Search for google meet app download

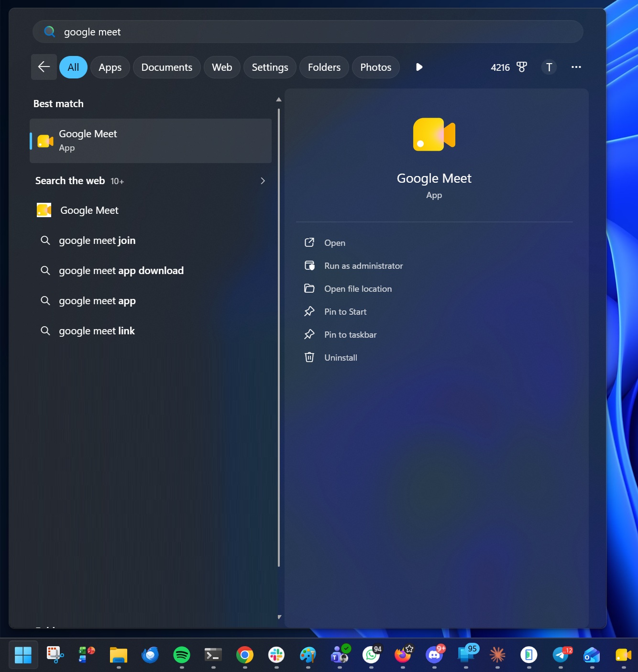pos(151,270)
